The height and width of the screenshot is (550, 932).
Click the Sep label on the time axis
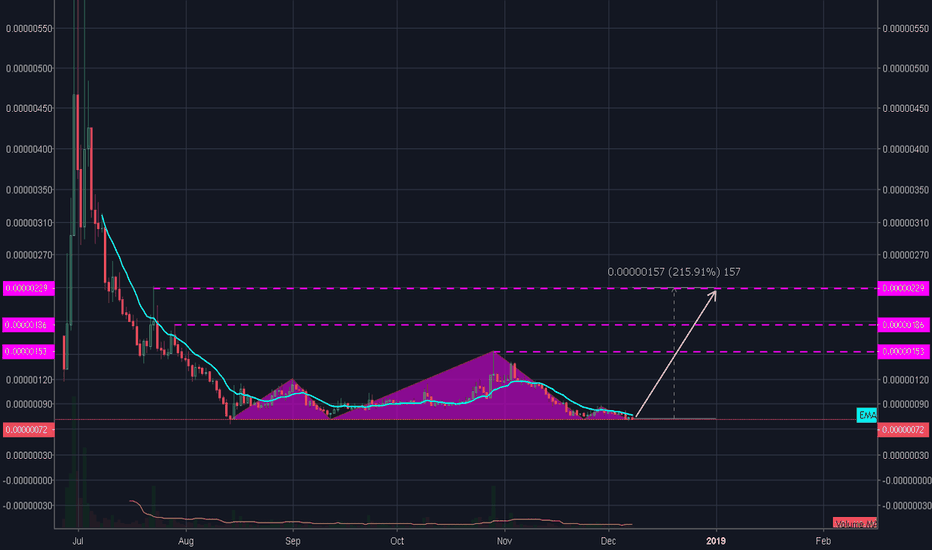click(292, 540)
